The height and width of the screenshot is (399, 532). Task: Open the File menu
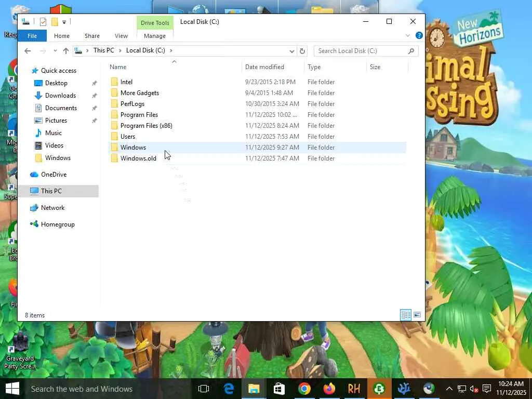(32, 36)
